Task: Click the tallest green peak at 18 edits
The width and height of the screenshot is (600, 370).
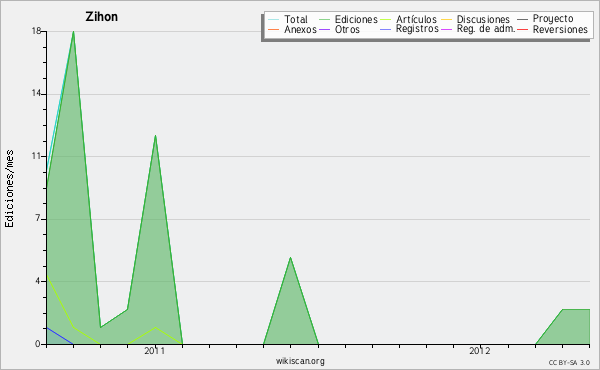Action: pos(73,33)
